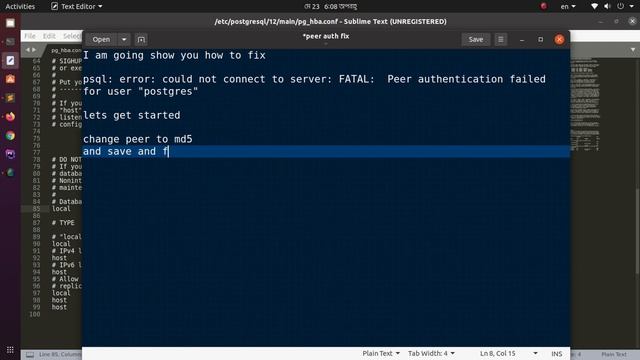Viewport: 640px width, 360px height.
Task: Toggle the INS insert mode indicator
Action: 556,353
